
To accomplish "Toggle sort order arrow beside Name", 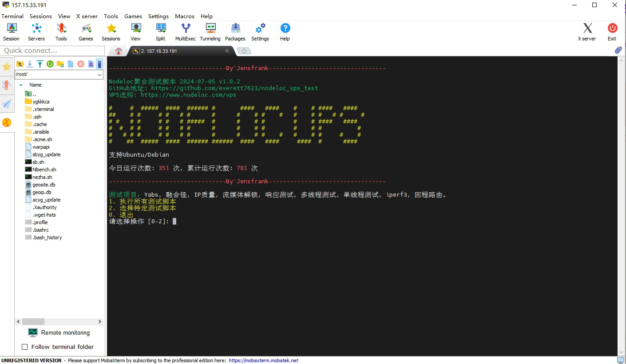I will pos(21,85).
